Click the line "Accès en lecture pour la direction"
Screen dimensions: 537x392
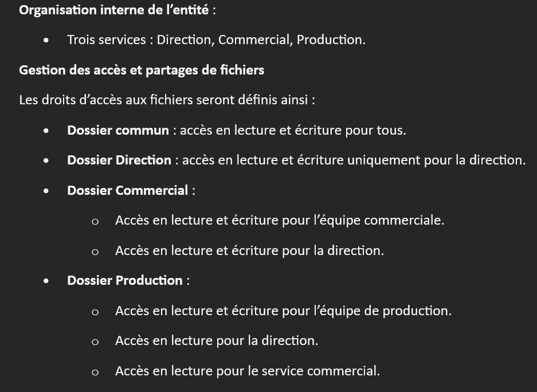click(x=216, y=340)
